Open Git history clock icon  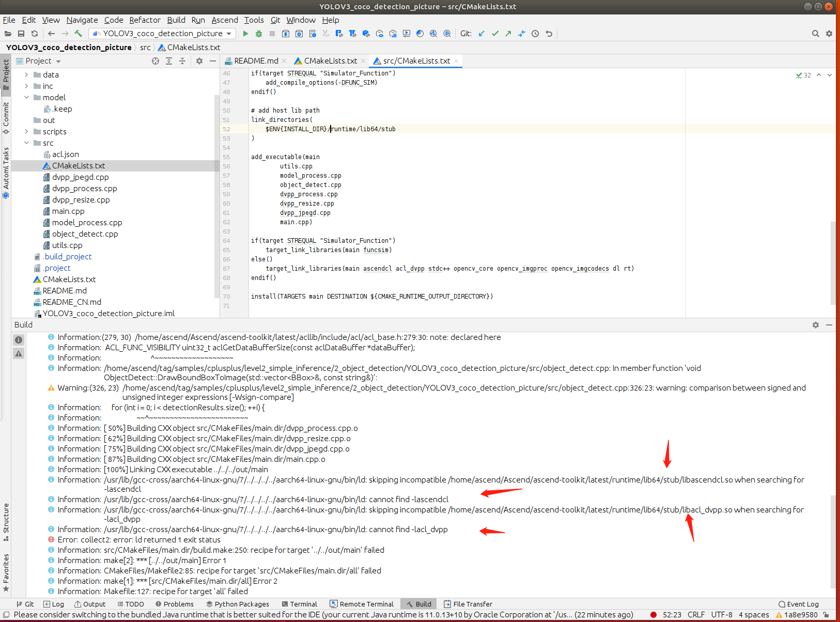[535, 34]
